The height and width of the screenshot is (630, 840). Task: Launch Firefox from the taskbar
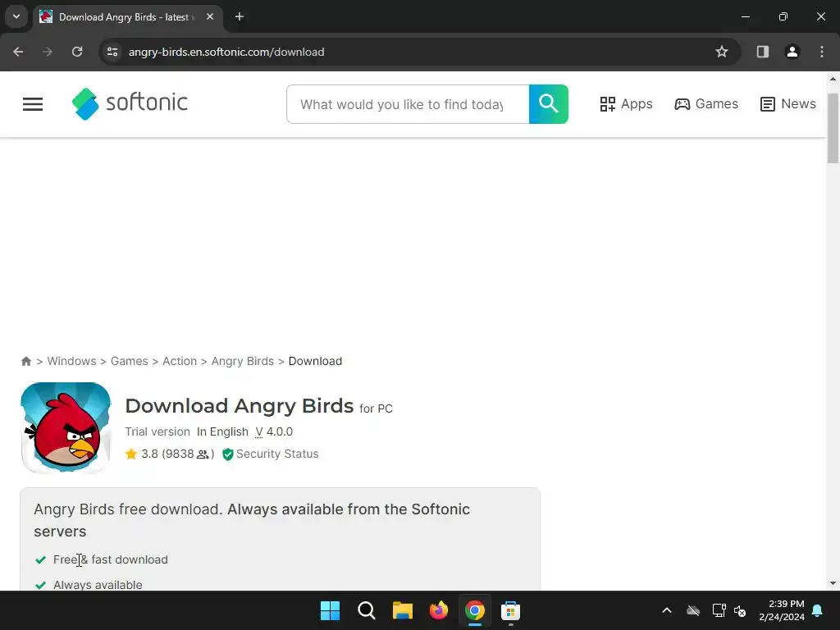pos(439,610)
